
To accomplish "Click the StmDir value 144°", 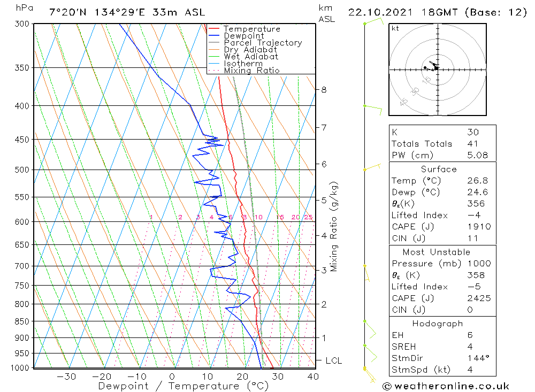I will [x=478, y=358].
